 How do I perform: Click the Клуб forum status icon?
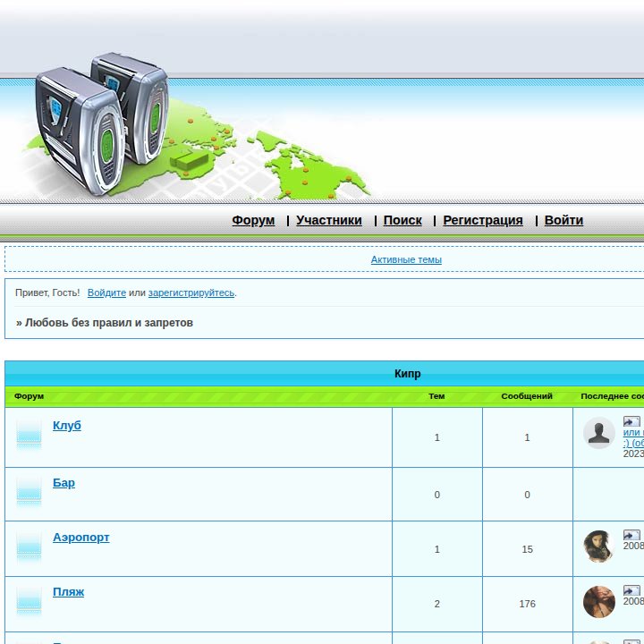point(29,434)
